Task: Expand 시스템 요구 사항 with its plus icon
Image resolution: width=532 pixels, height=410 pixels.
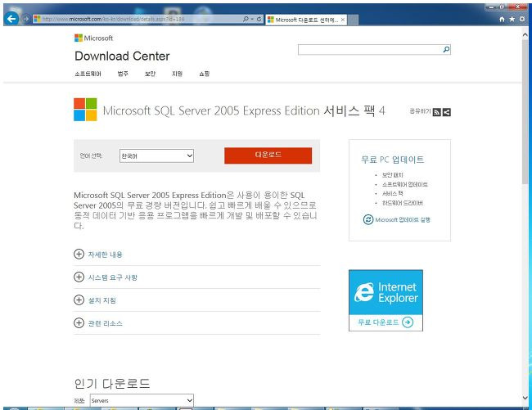Action: [79, 277]
